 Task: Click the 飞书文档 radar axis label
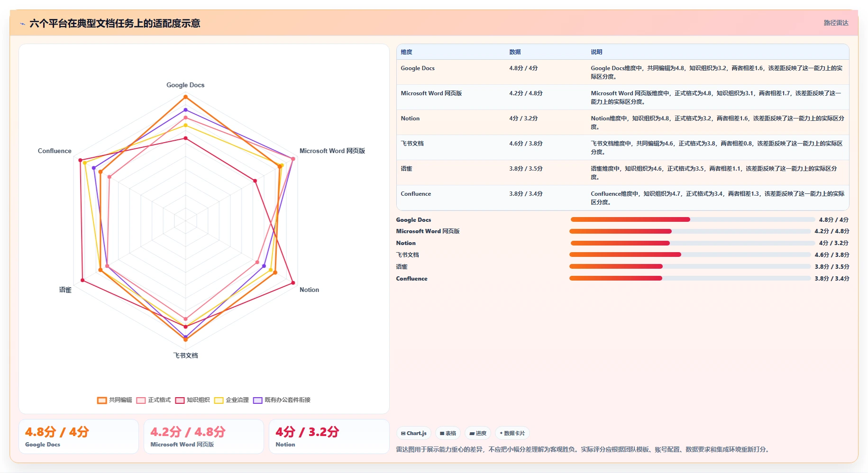tap(185, 355)
